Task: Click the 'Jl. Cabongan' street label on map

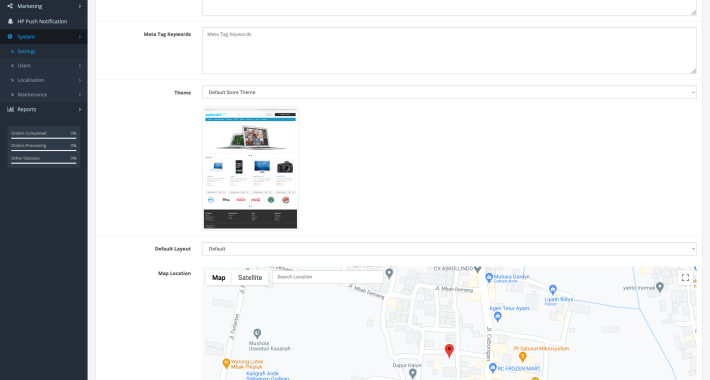Action: coord(489,344)
